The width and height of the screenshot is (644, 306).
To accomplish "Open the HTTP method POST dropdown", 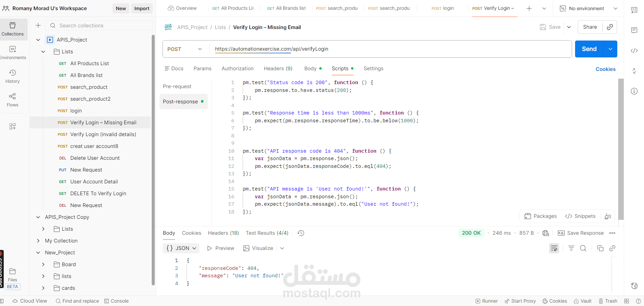I will click(x=185, y=49).
